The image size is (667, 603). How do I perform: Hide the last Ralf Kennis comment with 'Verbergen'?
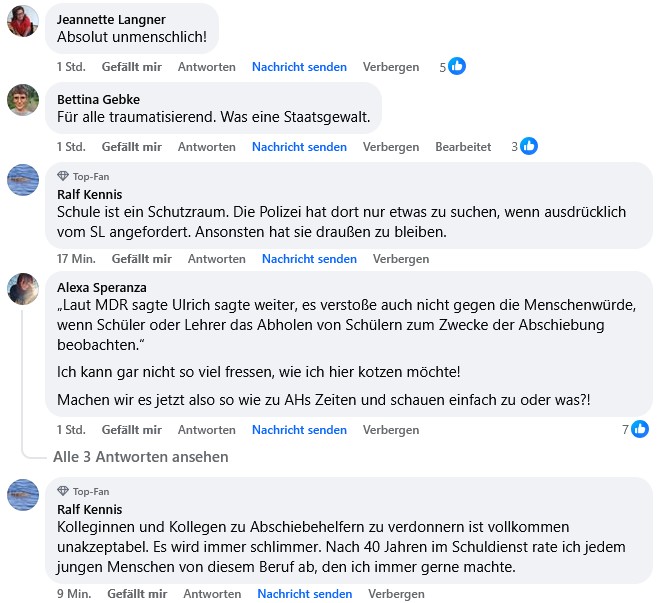[396, 594]
